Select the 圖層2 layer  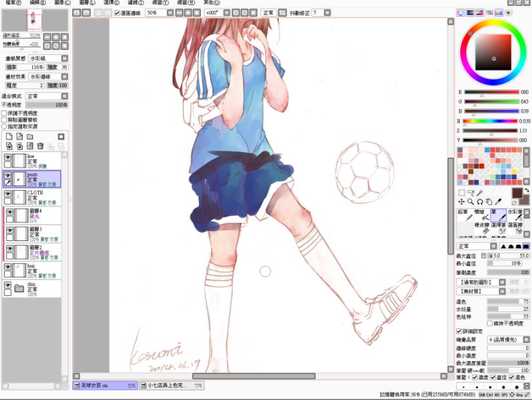[x=32, y=252]
